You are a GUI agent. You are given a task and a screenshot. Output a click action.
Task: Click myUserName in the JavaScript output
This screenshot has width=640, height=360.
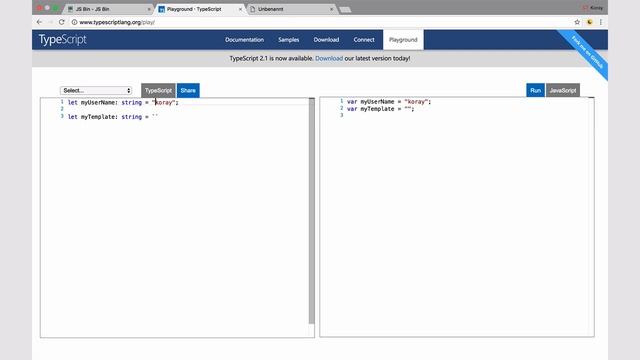[x=377, y=102]
